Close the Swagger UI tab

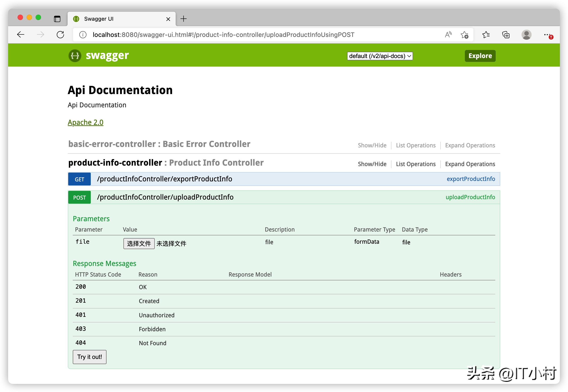168,19
